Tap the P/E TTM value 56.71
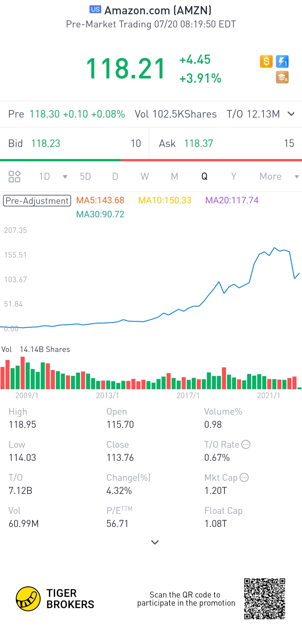 click(x=117, y=524)
